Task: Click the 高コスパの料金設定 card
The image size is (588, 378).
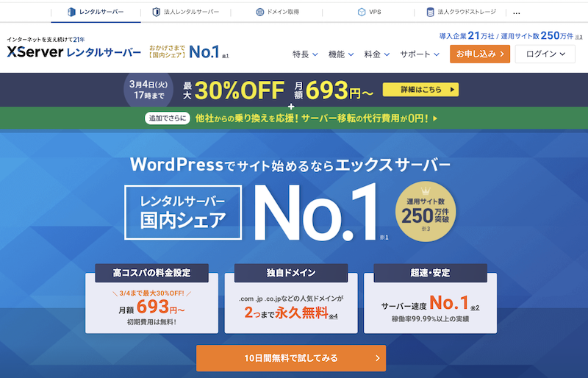Action: tap(151, 299)
